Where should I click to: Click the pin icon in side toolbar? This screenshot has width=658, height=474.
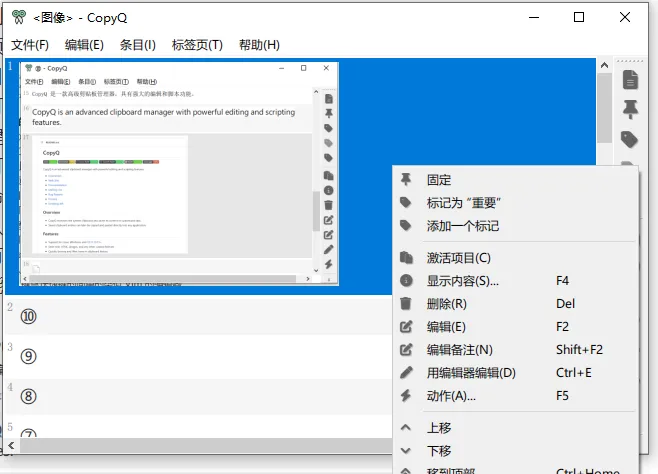pyautogui.click(x=630, y=109)
